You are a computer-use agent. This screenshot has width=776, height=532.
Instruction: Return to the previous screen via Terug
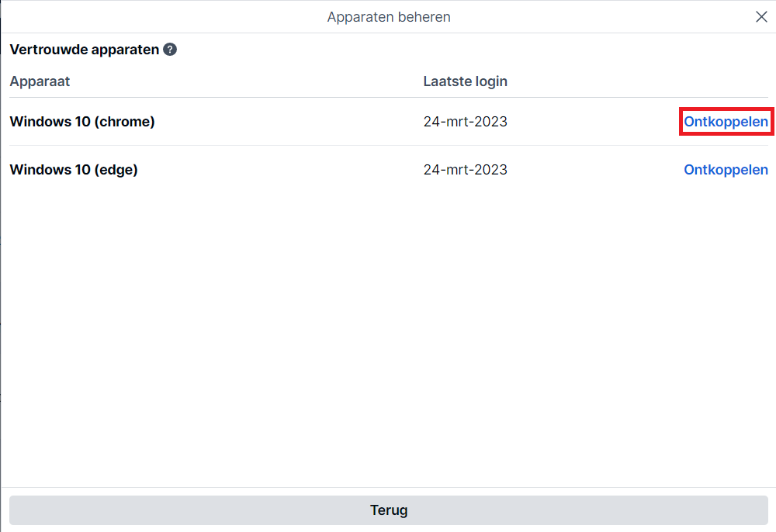tap(389, 510)
